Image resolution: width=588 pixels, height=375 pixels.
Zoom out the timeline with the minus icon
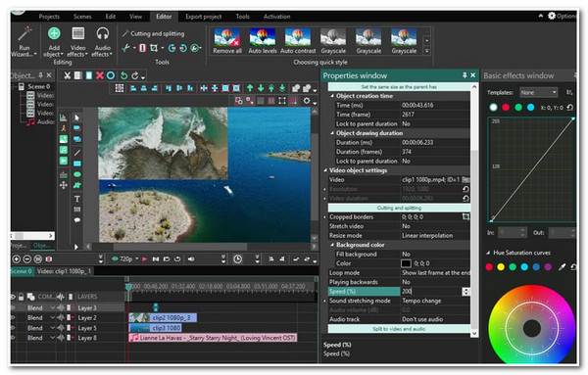27,258
